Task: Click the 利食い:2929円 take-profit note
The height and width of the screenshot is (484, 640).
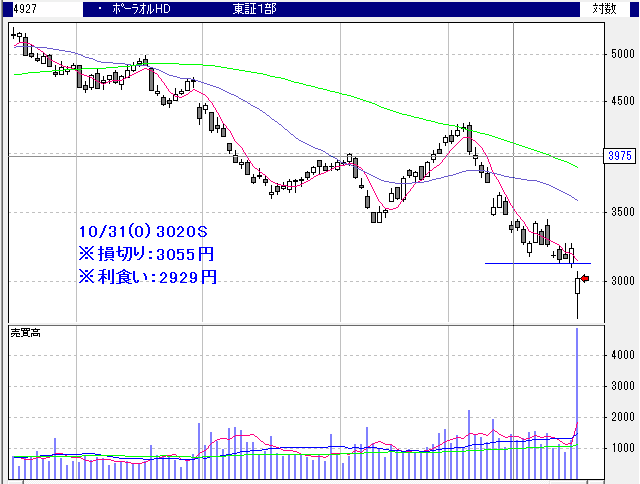Action: pos(146,277)
